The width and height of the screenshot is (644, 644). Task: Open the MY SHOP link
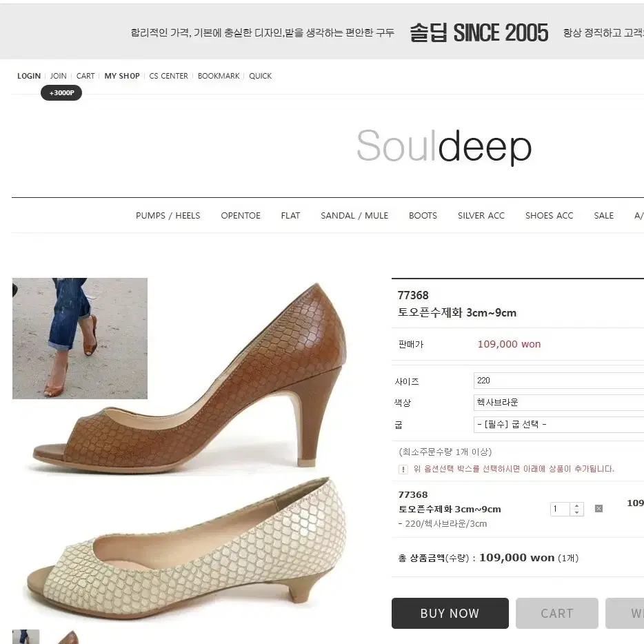(122, 76)
